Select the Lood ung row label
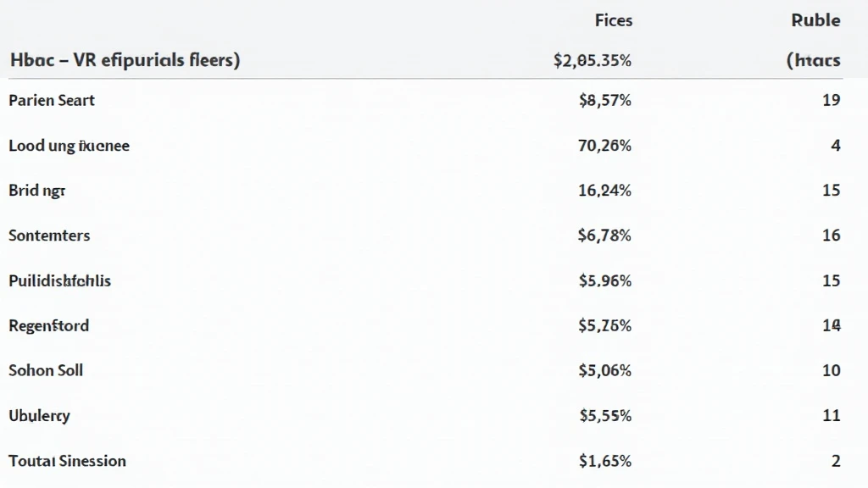 [x=70, y=146]
